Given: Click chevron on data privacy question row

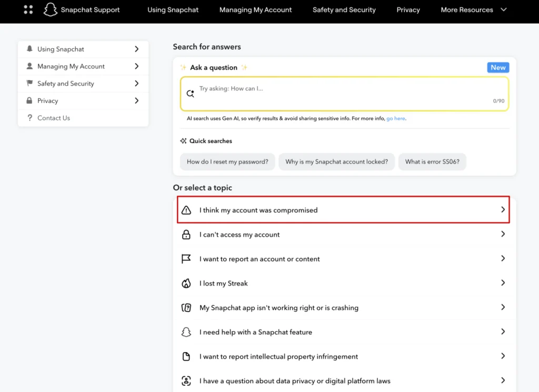Looking at the screenshot, I should (503, 380).
